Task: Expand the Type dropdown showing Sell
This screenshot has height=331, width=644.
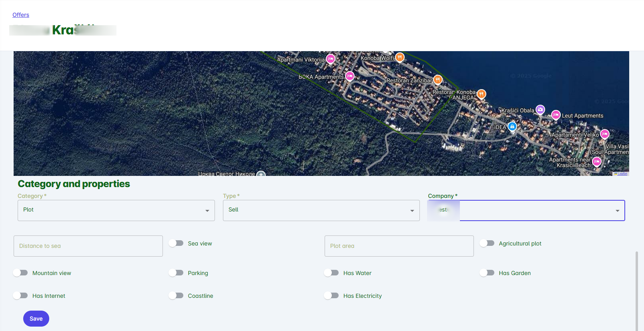Action: tap(321, 210)
